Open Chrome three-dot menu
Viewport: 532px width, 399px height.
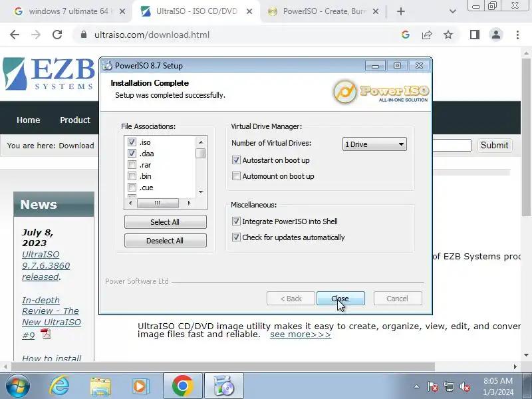pyautogui.click(x=517, y=35)
